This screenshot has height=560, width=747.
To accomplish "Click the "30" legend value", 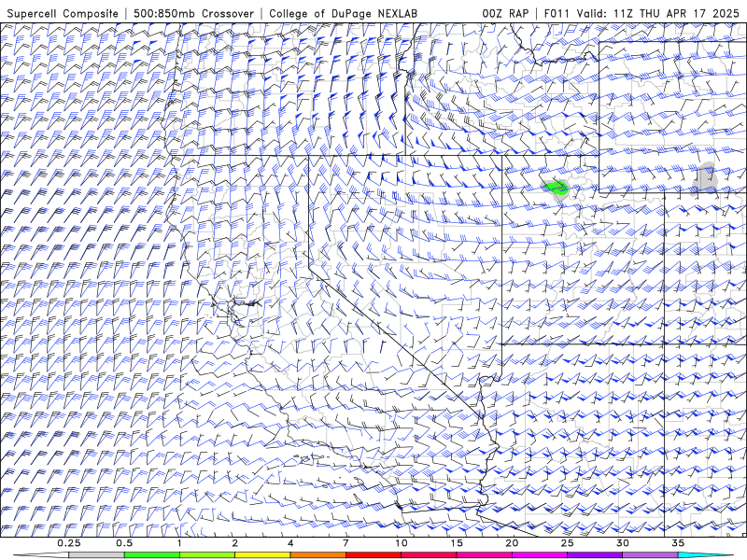I will click(622, 543).
